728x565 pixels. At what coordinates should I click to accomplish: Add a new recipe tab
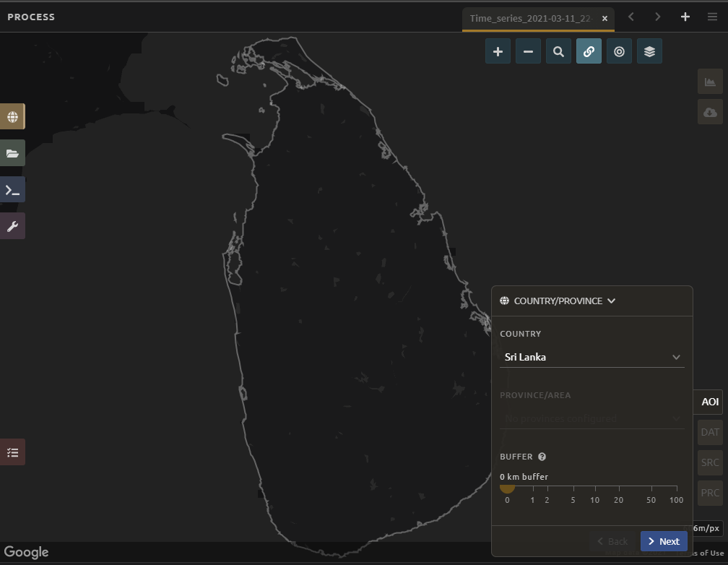(x=685, y=17)
